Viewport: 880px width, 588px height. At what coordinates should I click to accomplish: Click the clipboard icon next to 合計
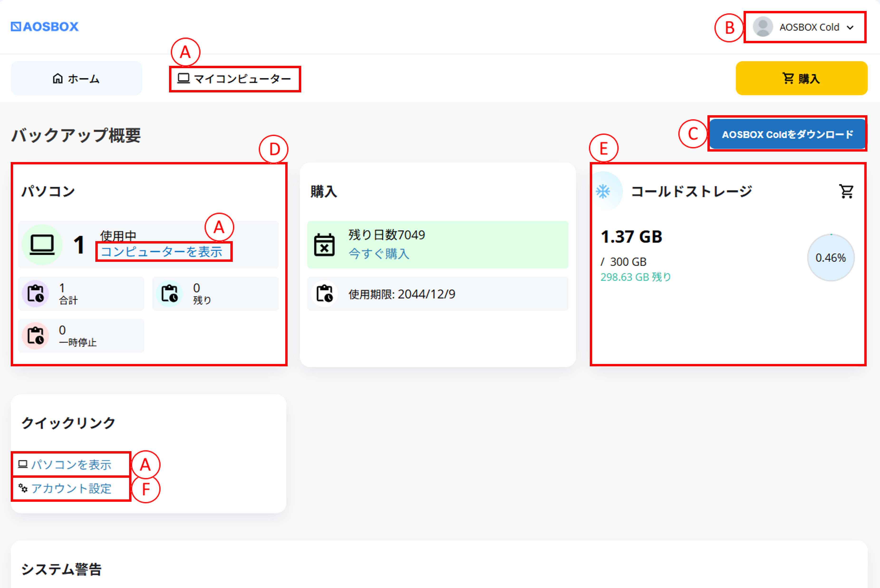(36, 294)
